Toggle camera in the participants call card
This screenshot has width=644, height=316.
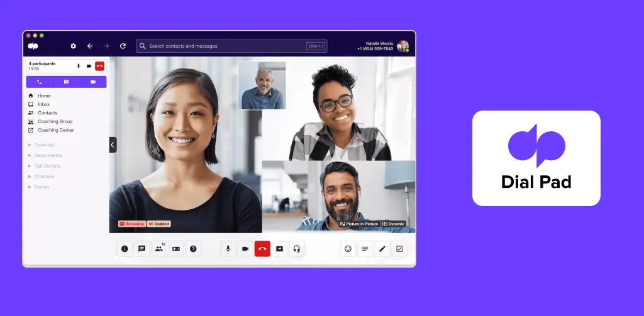[x=89, y=66]
